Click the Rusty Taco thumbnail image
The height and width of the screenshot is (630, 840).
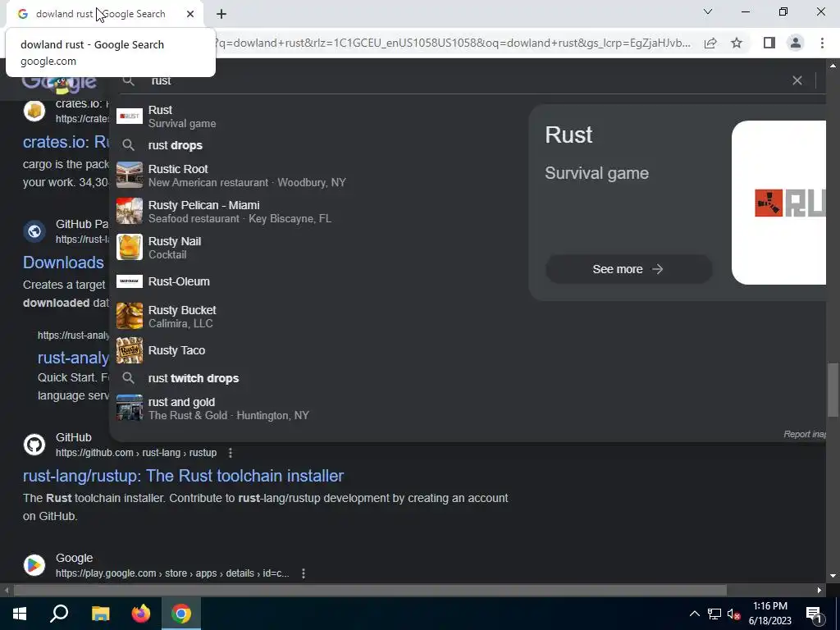coord(130,350)
